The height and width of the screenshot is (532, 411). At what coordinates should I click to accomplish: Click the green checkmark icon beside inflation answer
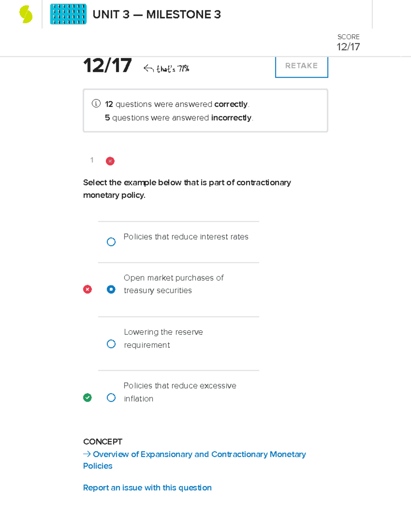pos(88,397)
